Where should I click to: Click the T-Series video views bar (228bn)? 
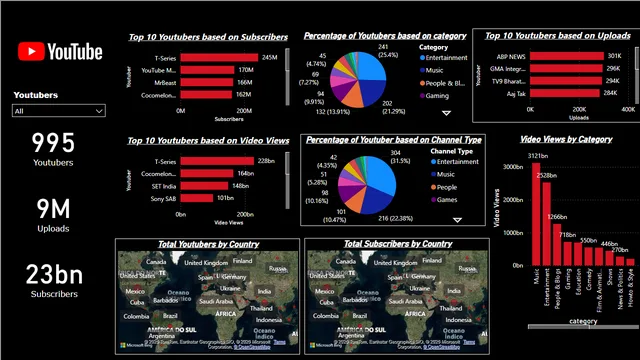[217, 161]
